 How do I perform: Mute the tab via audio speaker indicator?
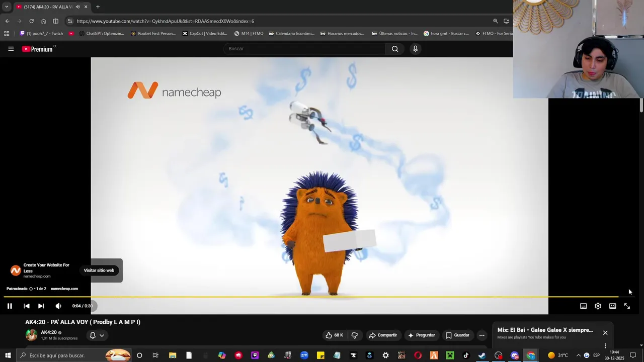[77, 7]
